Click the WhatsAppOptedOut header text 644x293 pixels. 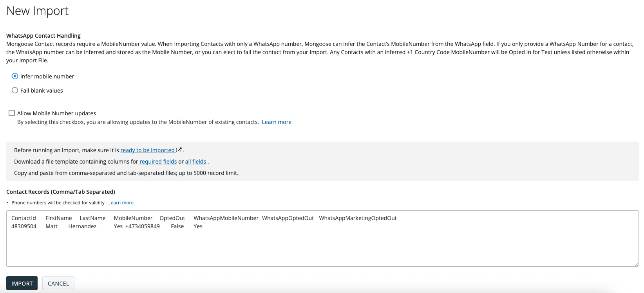[x=288, y=218]
